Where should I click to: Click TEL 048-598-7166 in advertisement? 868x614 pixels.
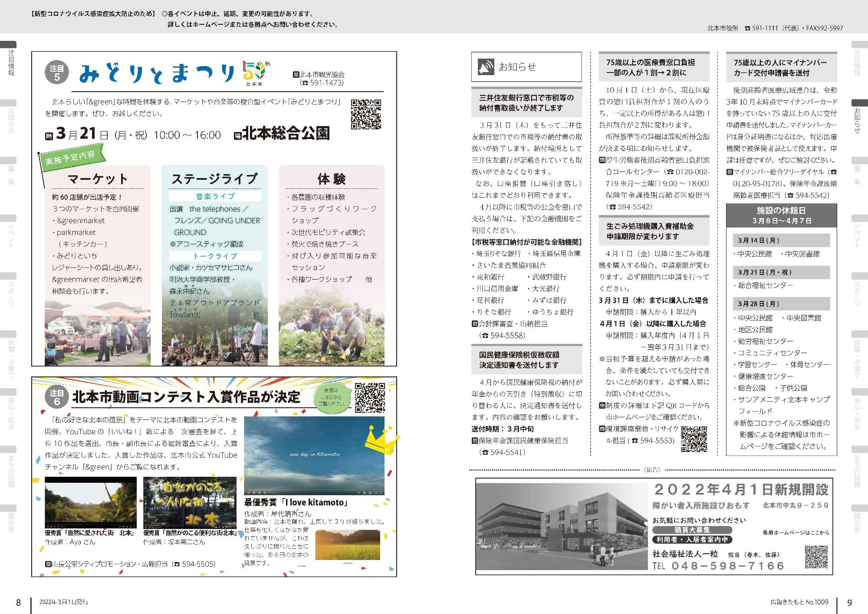pyautogui.click(x=719, y=566)
